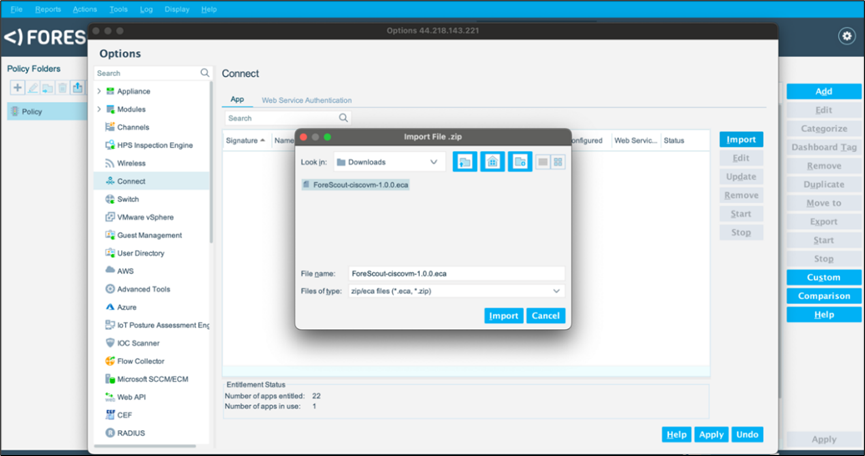Select ForeScout-ciscovm-1.0.0.eca in file list
This screenshot has width=865, height=456.
pyautogui.click(x=356, y=185)
